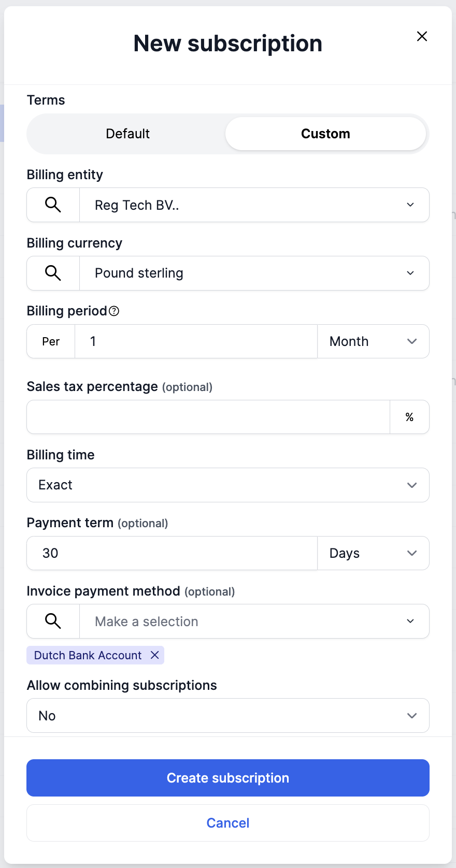Screen dimensions: 456x868
Task: Open the Month period unit dropdown
Action: tap(373, 341)
